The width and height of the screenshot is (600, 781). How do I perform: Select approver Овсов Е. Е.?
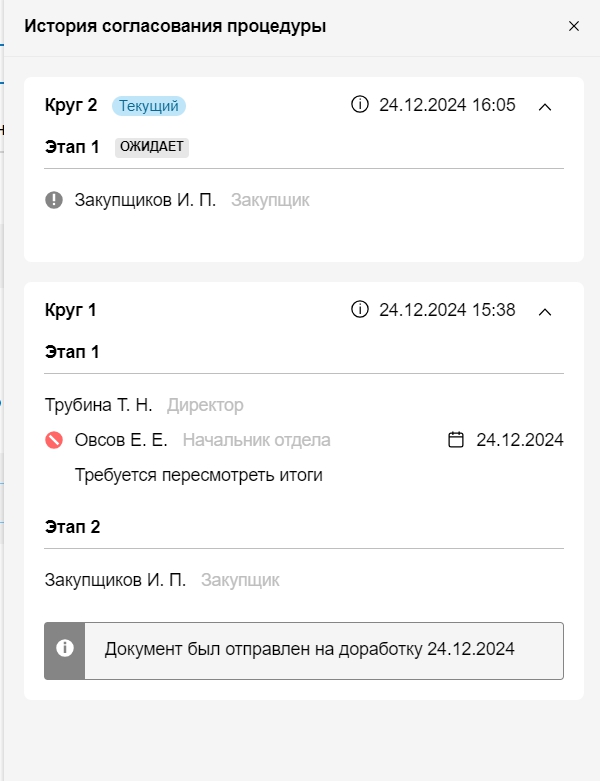coord(121,440)
